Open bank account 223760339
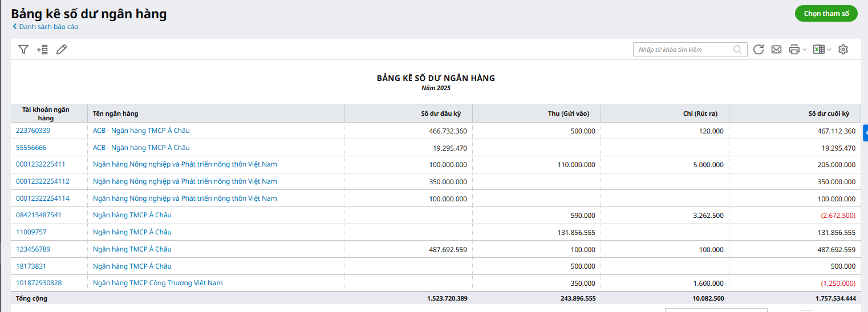The image size is (868, 312). point(33,131)
